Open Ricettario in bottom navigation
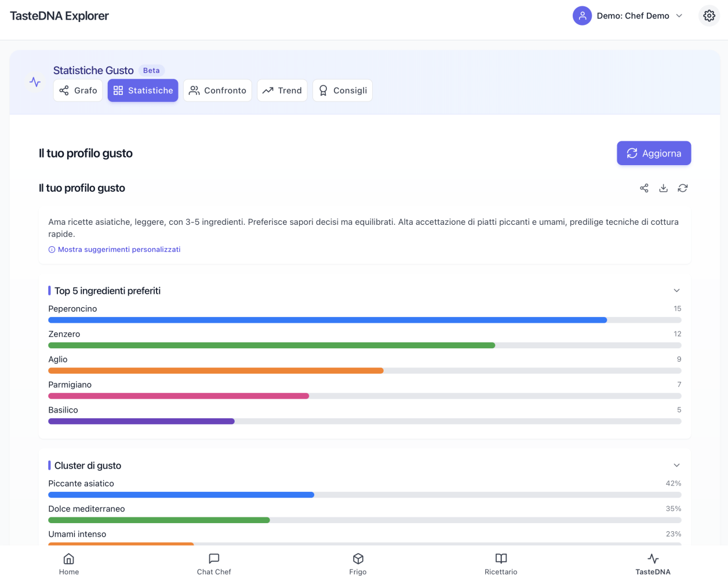 [x=501, y=564]
